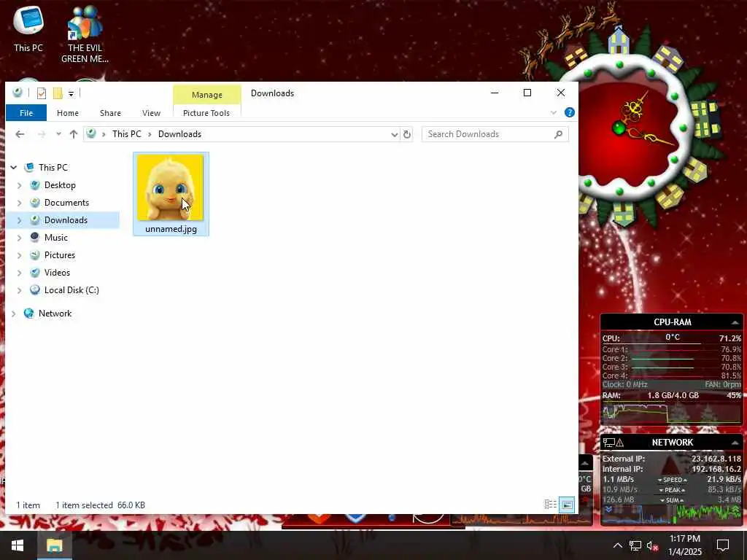The height and width of the screenshot is (560, 747).
Task: Click the muted volume tray icon
Action: coord(652,545)
